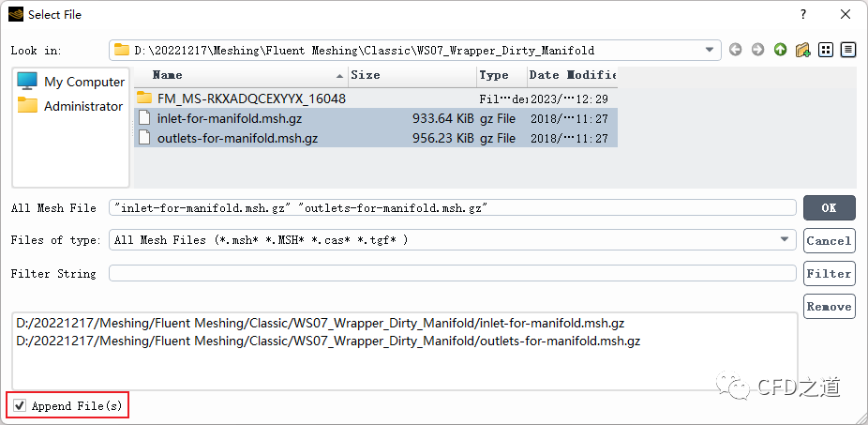Click into the Filter String field
Viewport: 868px width, 425px height.
click(453, 274)
